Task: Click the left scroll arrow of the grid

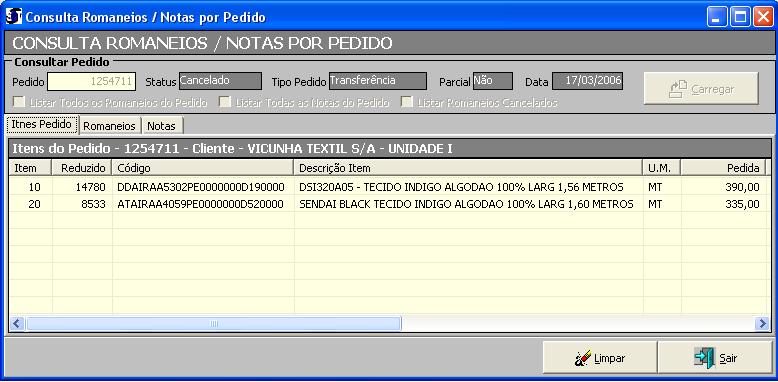Action: [17, 324]
